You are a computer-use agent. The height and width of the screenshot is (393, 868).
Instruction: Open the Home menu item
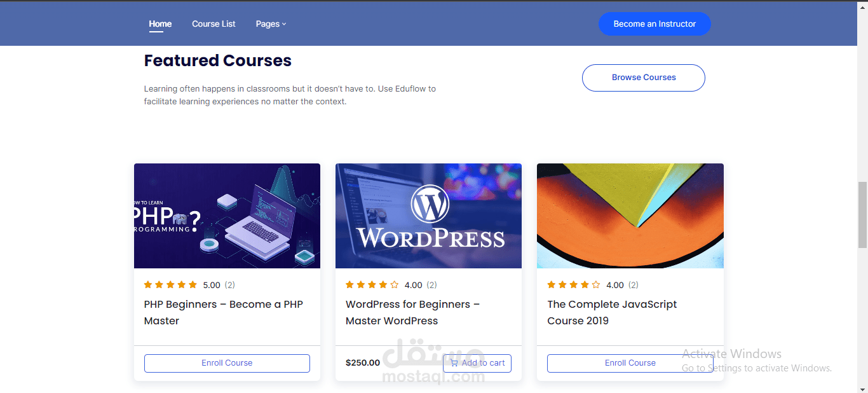click(160, 24)
